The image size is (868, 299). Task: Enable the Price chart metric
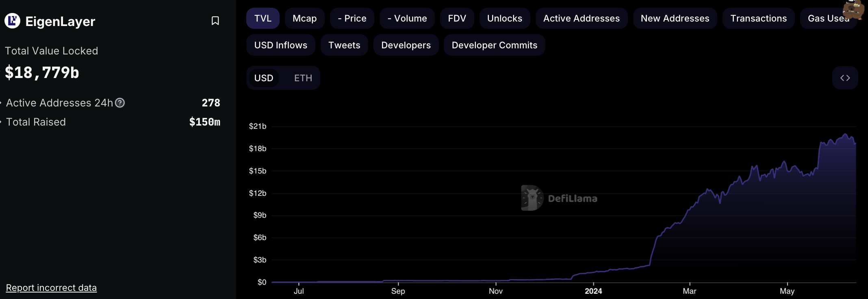pos(352,18)
